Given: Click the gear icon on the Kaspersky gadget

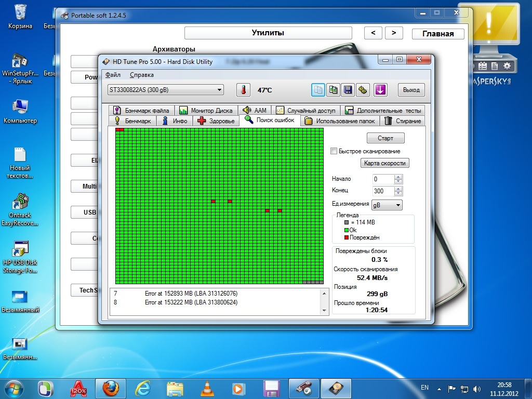Looking at the screenshot, I should [507, 66].
